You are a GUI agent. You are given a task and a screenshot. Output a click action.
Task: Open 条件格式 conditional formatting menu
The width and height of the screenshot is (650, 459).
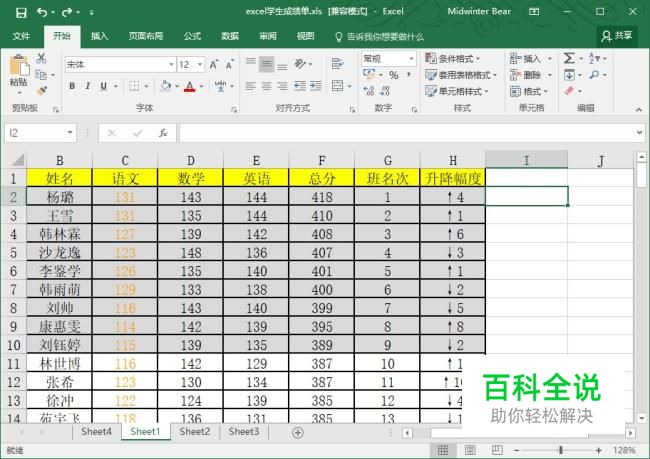[x=453, y=59]
